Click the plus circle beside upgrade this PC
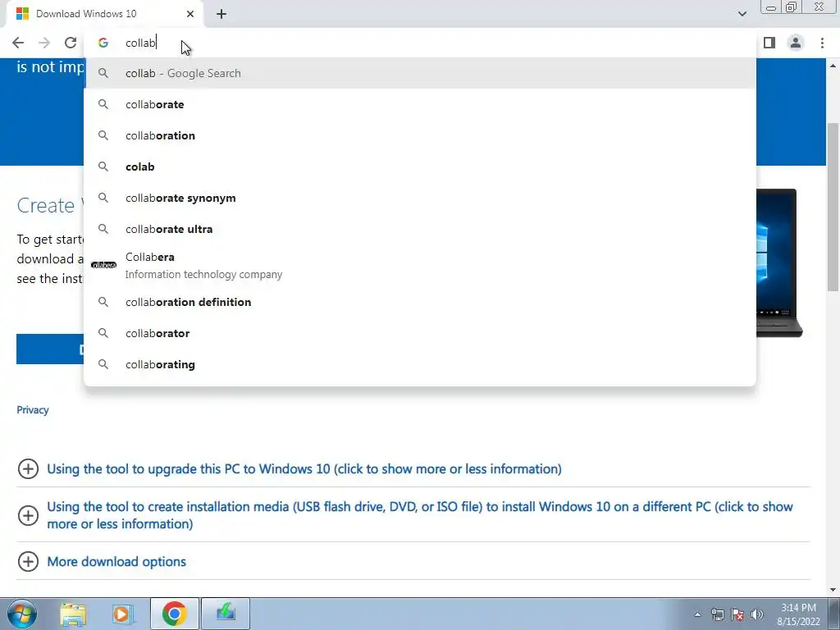Screen dimensions: 840x630 [x=28, y=468]
